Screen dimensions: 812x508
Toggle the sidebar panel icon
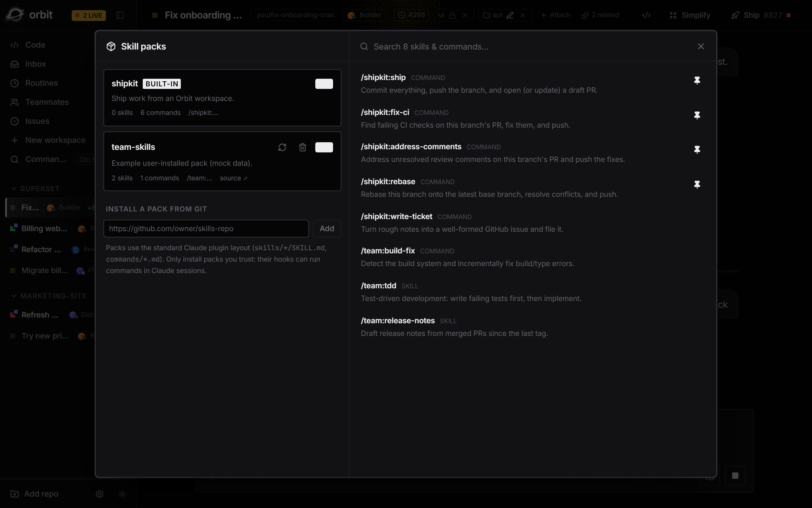pos(120,16)
